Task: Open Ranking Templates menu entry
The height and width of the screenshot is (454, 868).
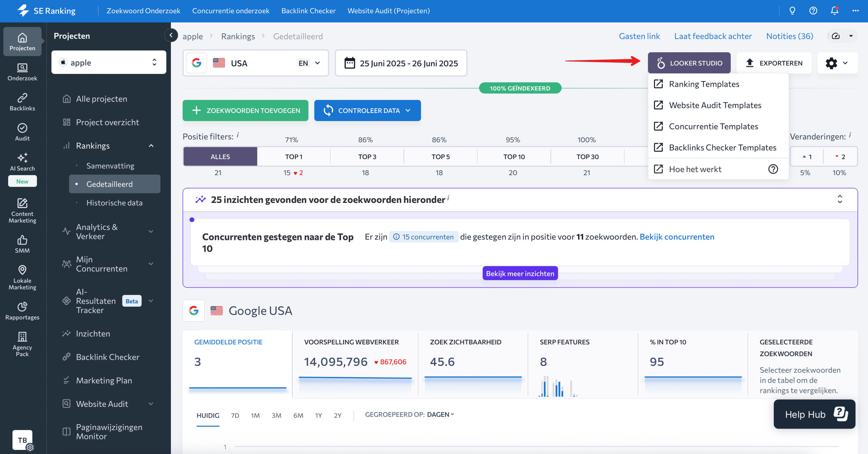Action: (x=718, y=84)
